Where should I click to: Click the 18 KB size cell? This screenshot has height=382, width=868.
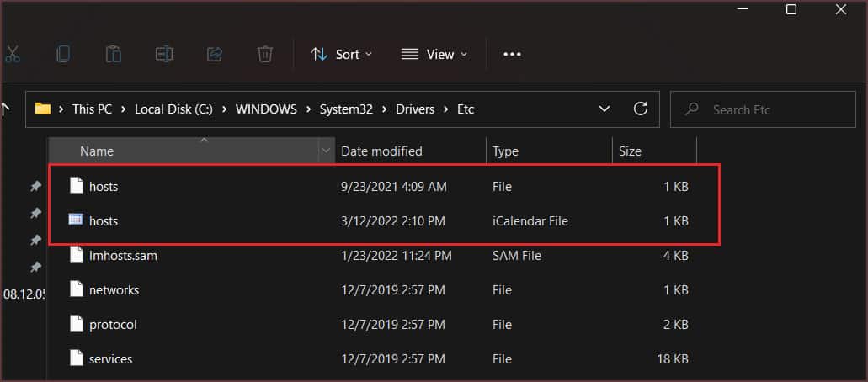click(673, 359)
